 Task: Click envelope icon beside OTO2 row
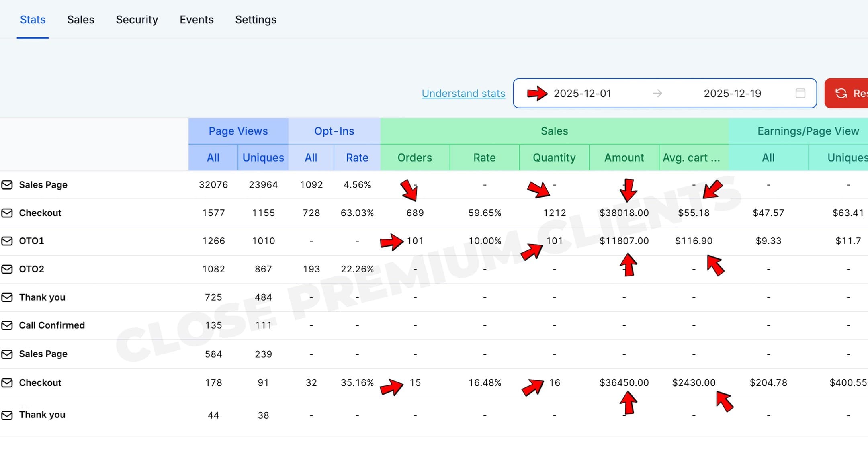coord(7,269)
